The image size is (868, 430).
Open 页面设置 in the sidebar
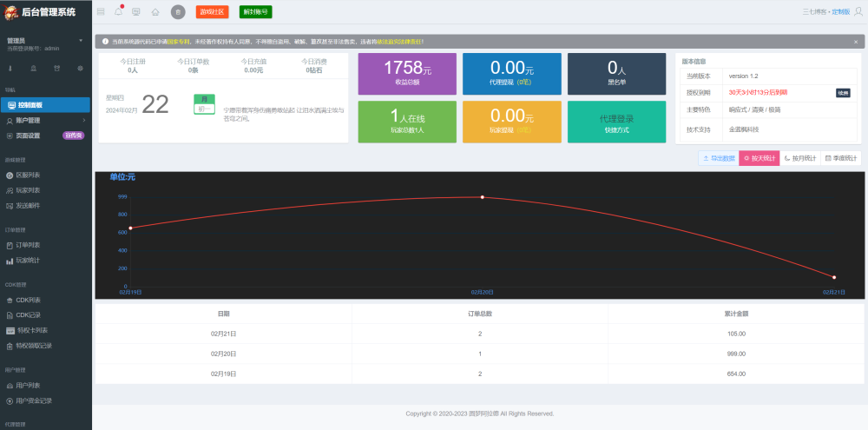28,136
